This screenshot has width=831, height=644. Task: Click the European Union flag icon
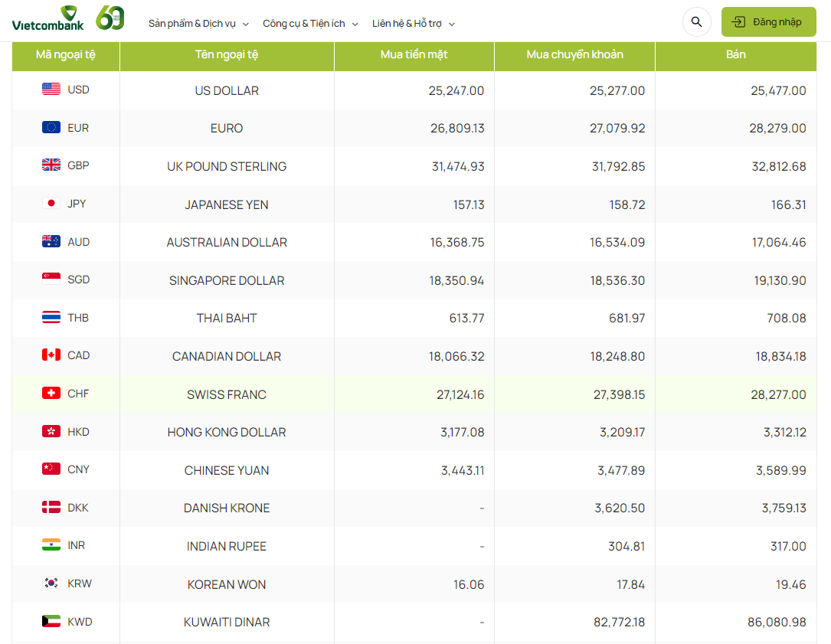pos(51,127)
